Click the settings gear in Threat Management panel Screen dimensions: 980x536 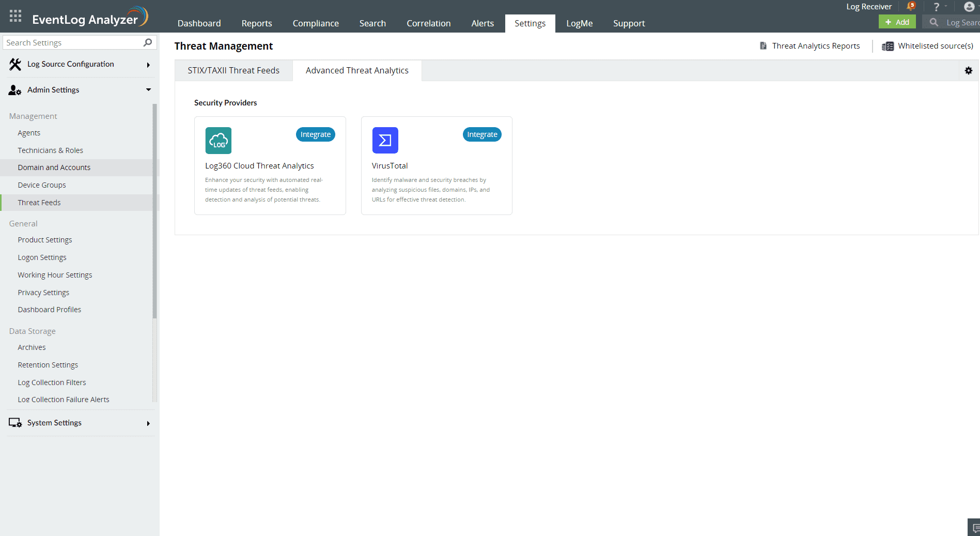(x=969, y=70)
